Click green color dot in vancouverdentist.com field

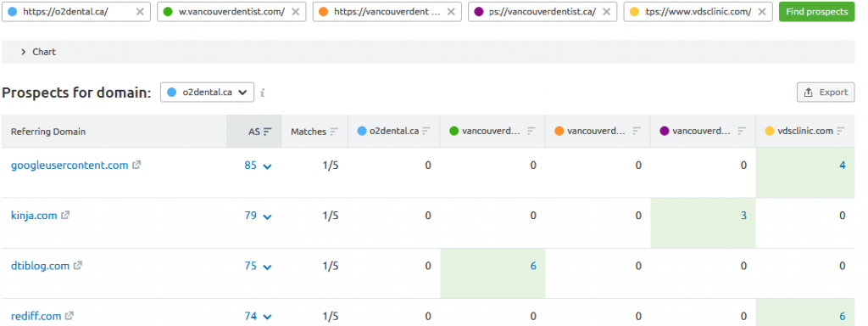pos(169,12)
